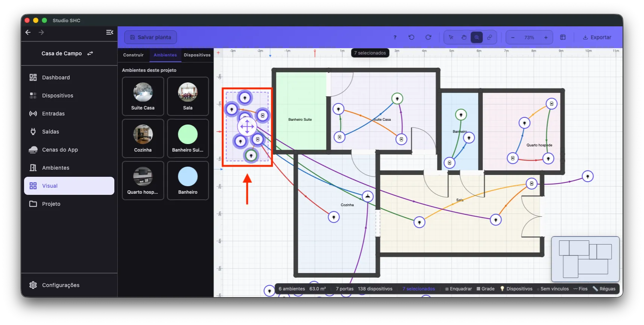Pick the green Banheiro Sui... swatch card
644x325 pixels.
click(188, 138)
